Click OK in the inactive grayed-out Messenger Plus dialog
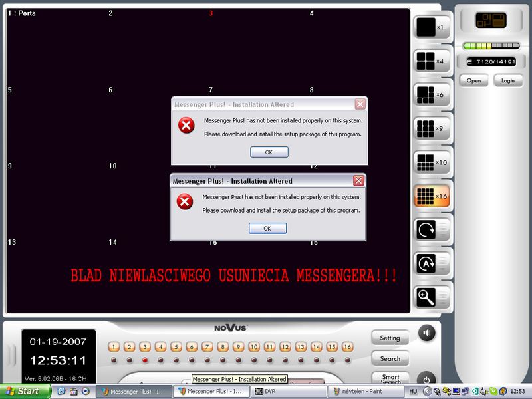This screenshot has width=532, height=399. click(x=269, y=152)
